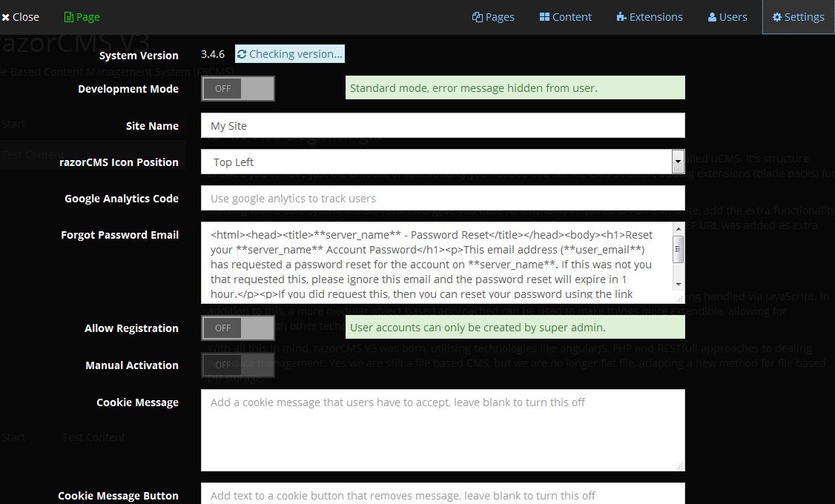This screenshot has height=504, width=835.
Task: Click the Checking version button text
Action: tap(296, 54)
